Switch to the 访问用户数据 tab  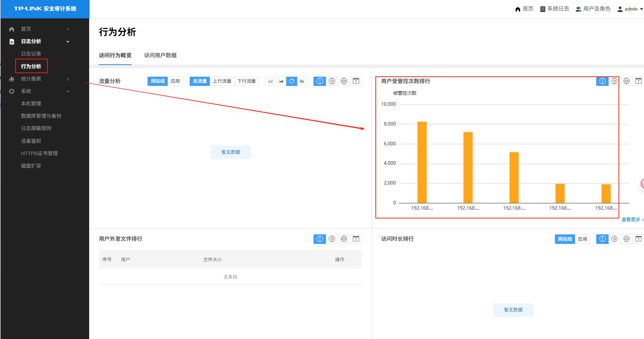[x=160, y=55]
